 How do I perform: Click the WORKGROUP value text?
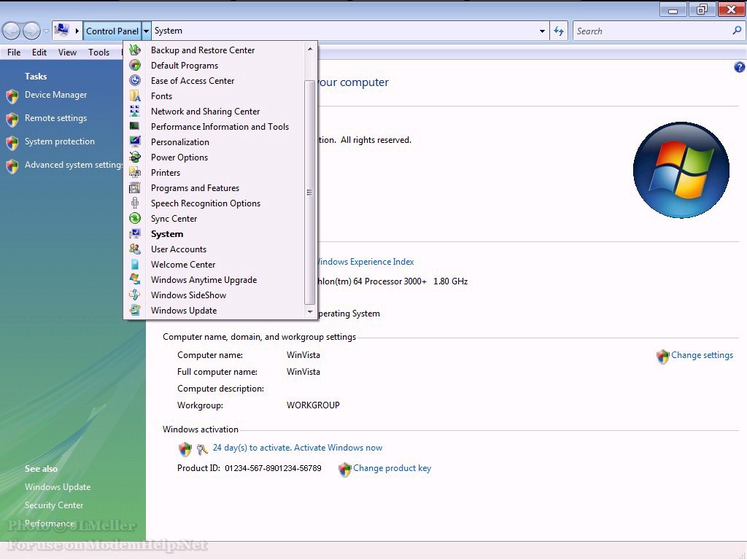click(313, 405)
